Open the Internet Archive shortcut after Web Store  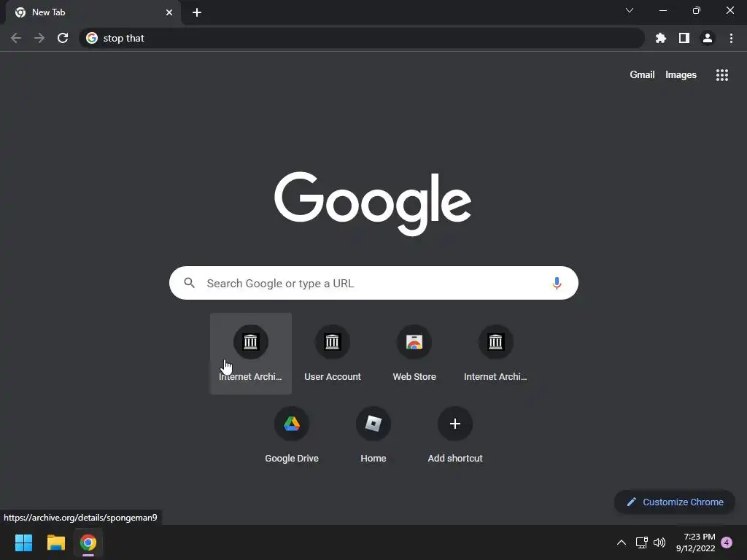pos(495,354)
